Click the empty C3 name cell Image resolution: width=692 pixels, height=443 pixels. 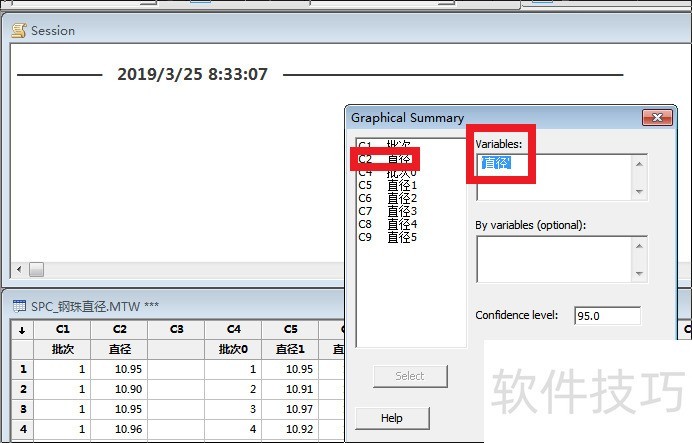(x=176, y=349)
